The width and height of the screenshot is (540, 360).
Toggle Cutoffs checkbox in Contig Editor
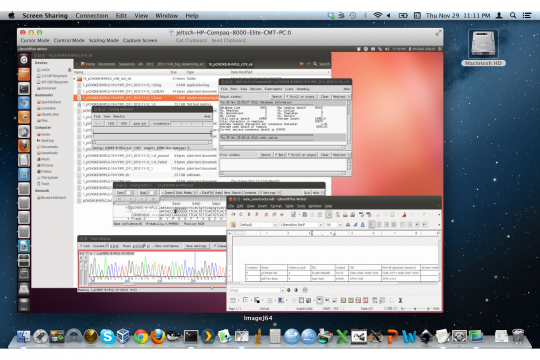point(206,193)
